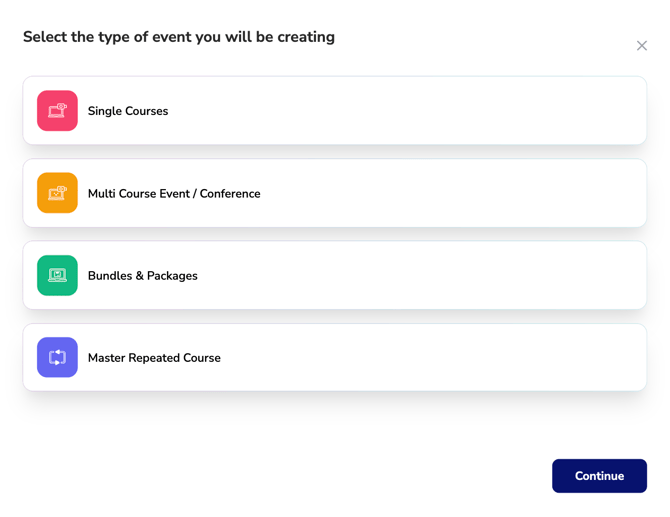The image size is (670, 517).
Task: Select the "Multi Course Event / Conference" label
Action: 174,194
